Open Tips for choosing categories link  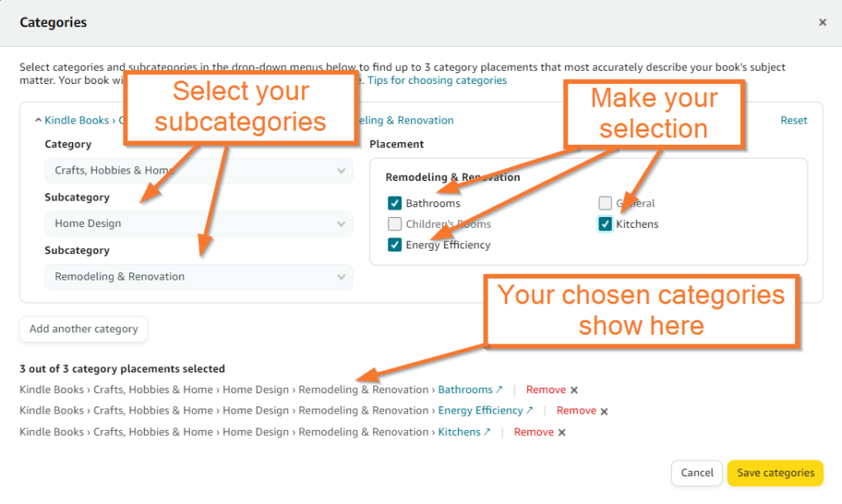coord(437,81)
